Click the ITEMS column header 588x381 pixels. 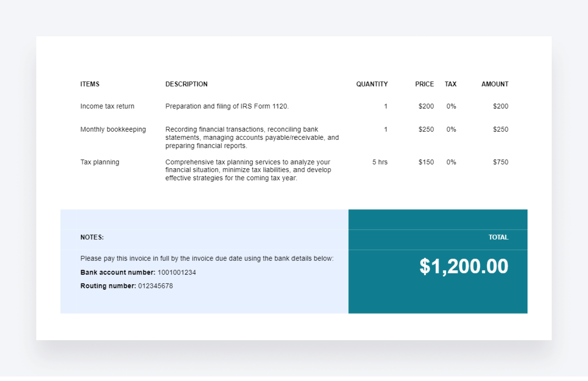90,84
